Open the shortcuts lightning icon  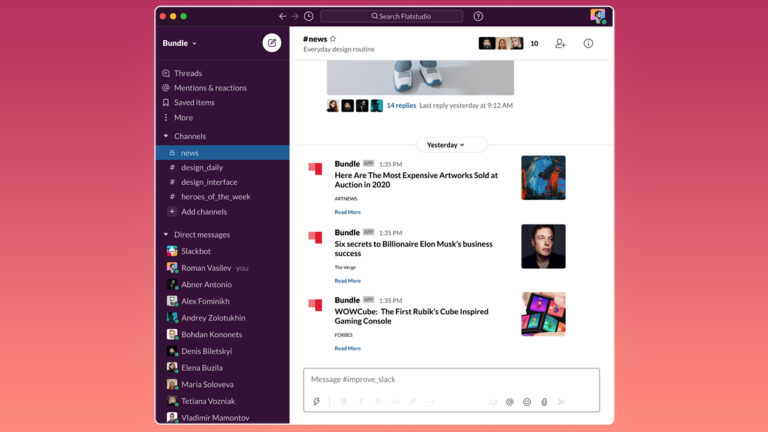click(316, 402)
